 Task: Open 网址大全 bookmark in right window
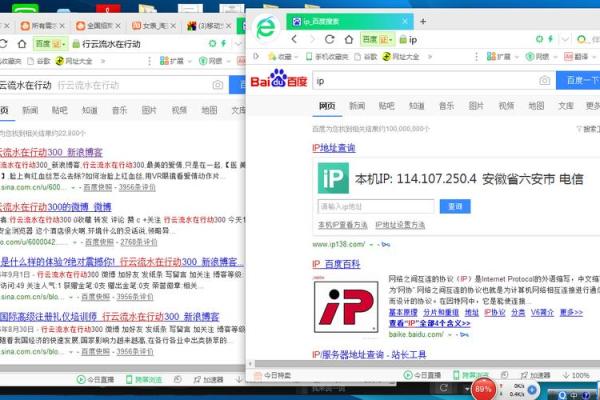[401, 57]
